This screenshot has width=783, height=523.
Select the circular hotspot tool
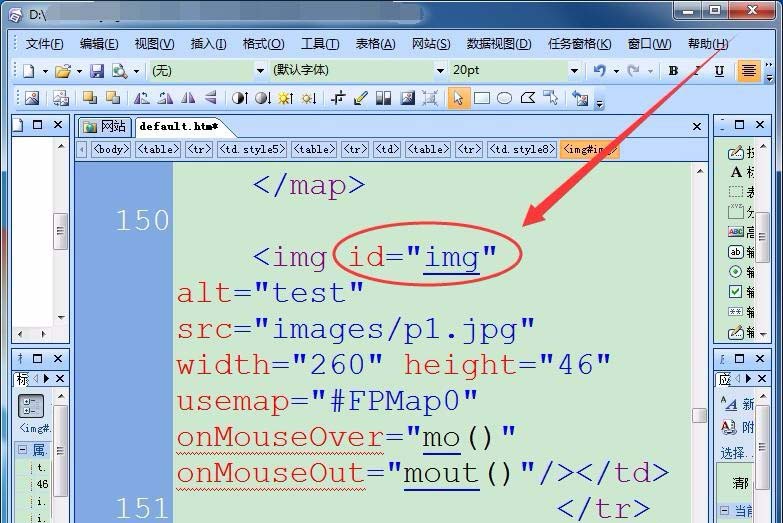coord(504,98)
